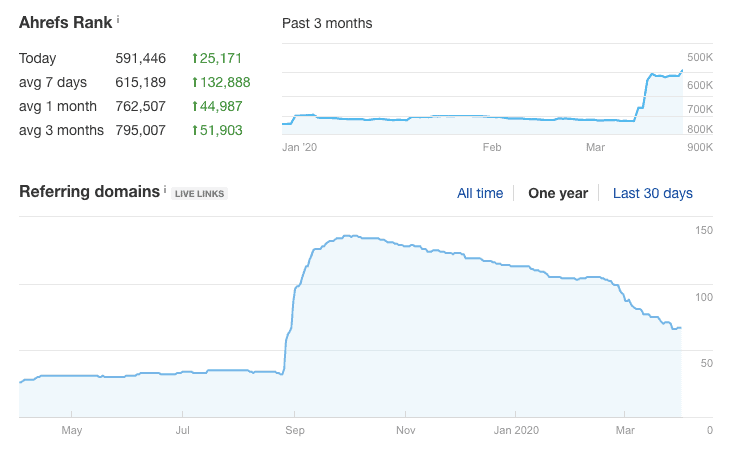Select the avg 7 days value 615,189
Screen dimensions: 733x449
coord(141,82)
